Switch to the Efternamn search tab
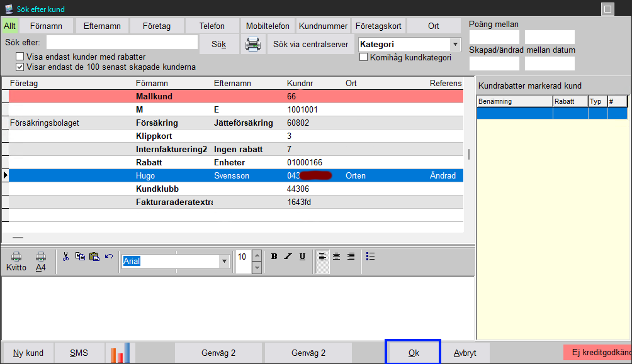This screenshot has width=632, height=364. click(103, 26)
